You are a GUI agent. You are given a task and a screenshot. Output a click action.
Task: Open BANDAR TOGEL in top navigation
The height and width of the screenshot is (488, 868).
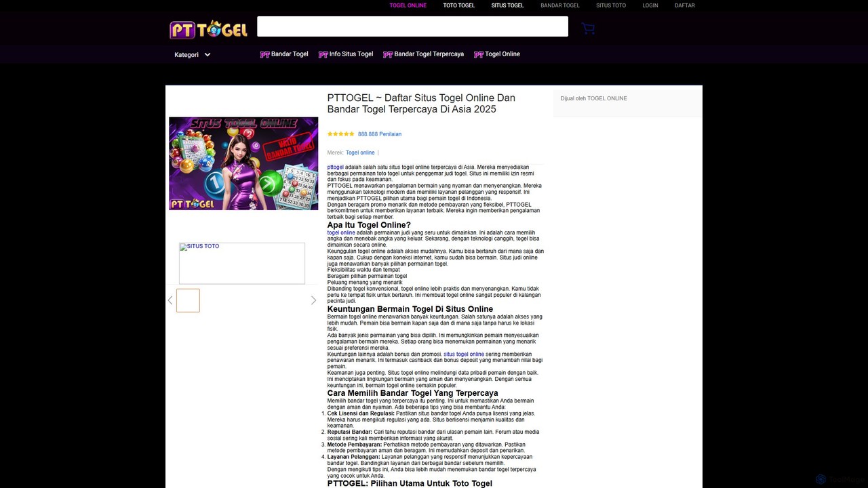point(560,5)
